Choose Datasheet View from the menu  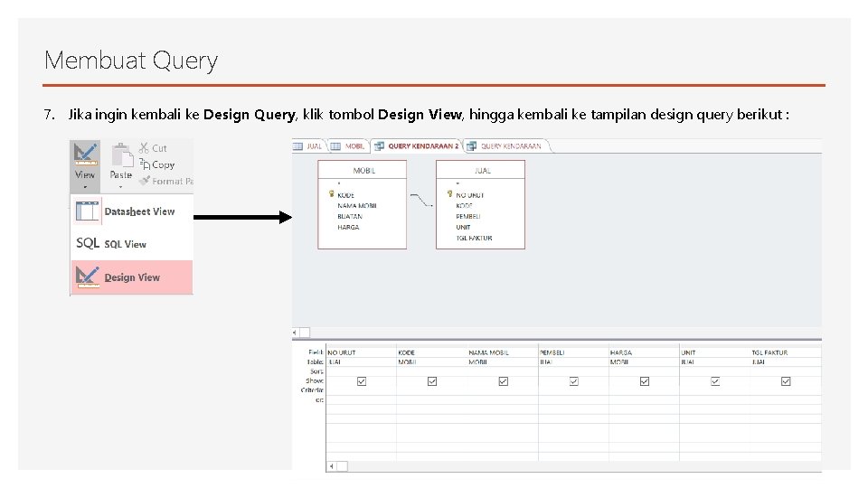click(132, 211)
